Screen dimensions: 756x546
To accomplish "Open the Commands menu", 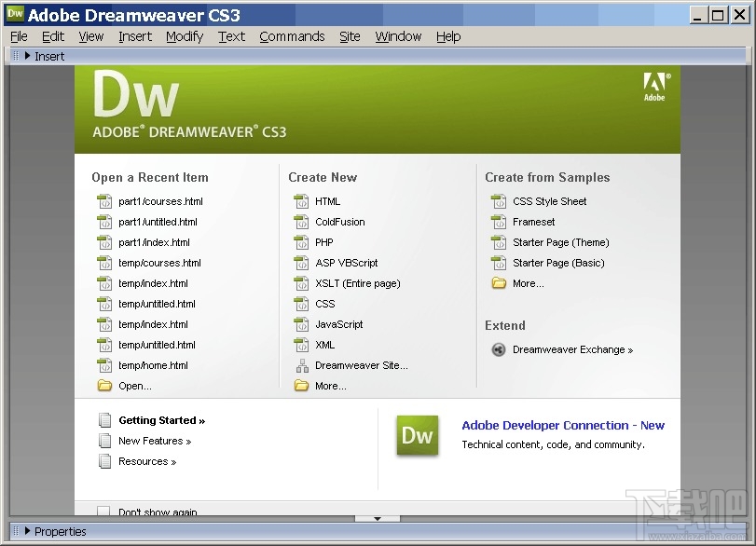I will [292, 36].
